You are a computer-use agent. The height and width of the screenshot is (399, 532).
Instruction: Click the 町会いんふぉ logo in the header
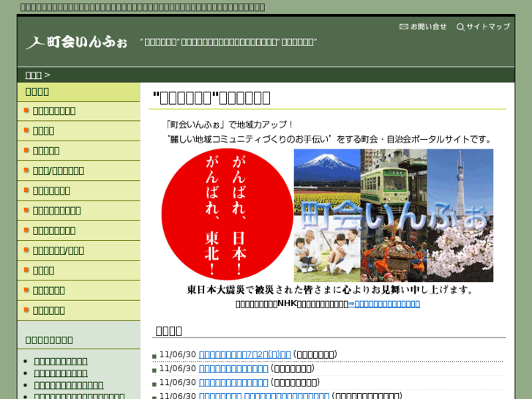(76, 42)
